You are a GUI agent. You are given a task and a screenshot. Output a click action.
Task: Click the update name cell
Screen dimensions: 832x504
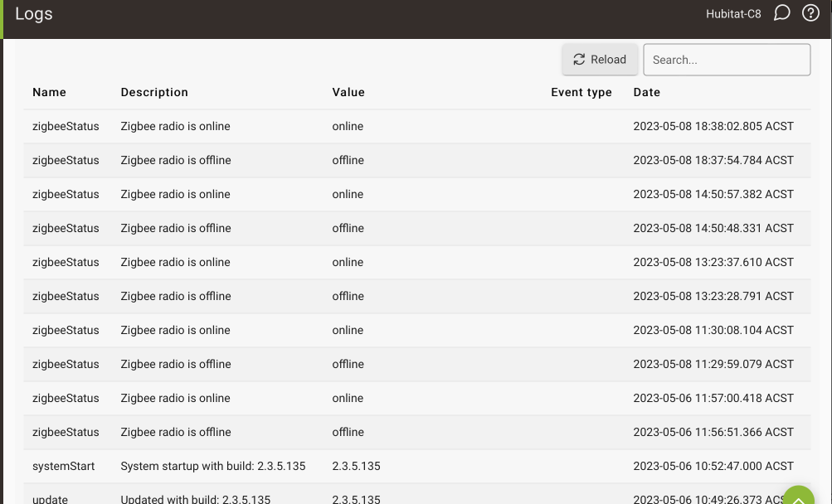[50, 499]
